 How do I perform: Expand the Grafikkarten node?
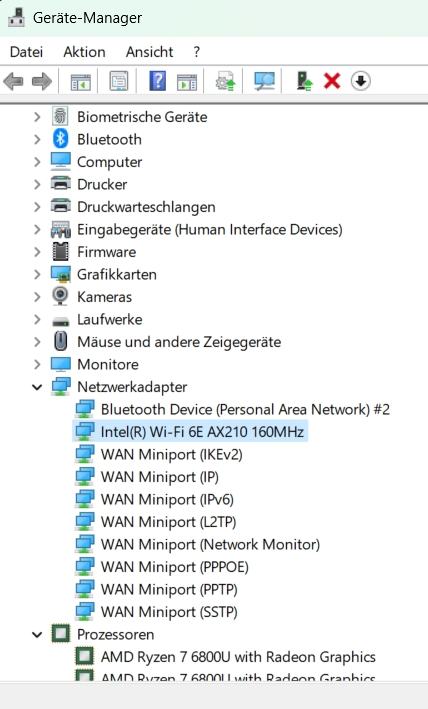point(38,274)
